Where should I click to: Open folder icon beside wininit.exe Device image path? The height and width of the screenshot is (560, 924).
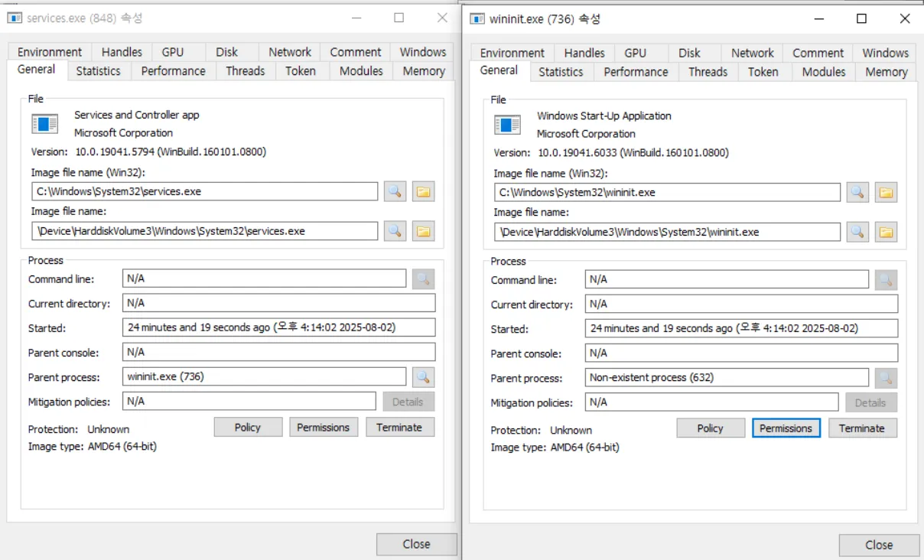[887, 232]
